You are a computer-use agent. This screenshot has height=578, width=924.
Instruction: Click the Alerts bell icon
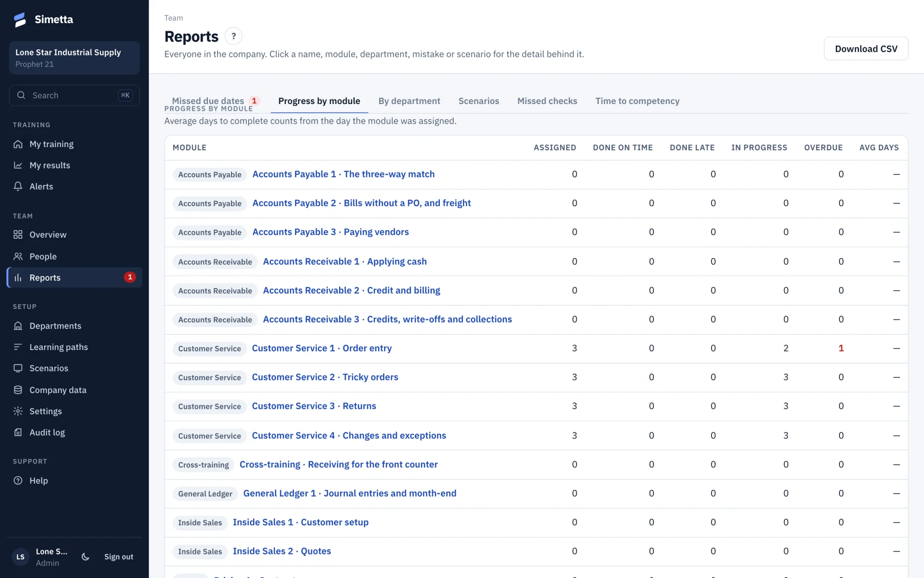coord(18,186)
